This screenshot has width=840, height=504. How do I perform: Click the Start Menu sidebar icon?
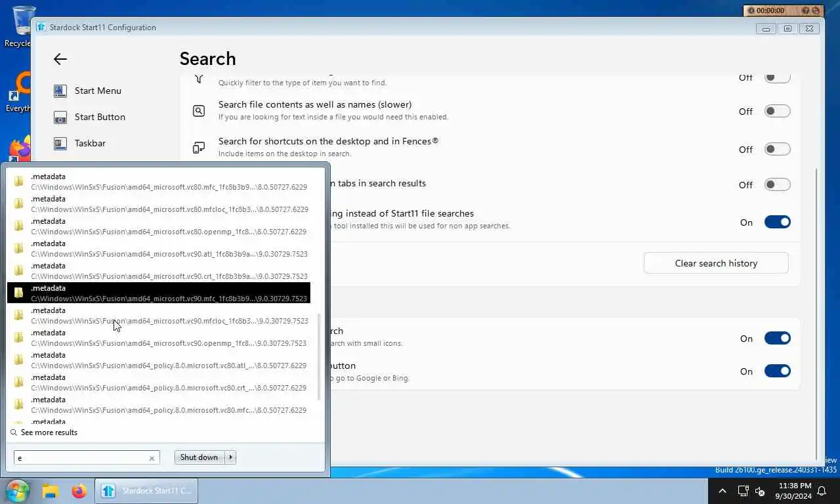[x=60, y=91]
